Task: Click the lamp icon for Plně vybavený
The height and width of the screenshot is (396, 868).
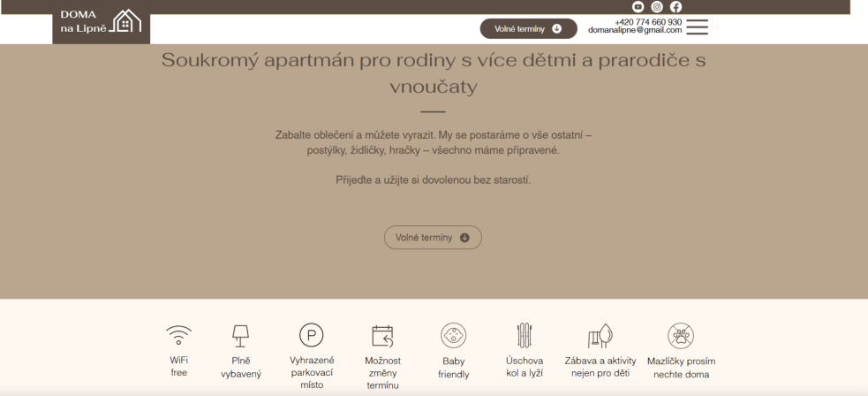Action: (x=240, y=336)
